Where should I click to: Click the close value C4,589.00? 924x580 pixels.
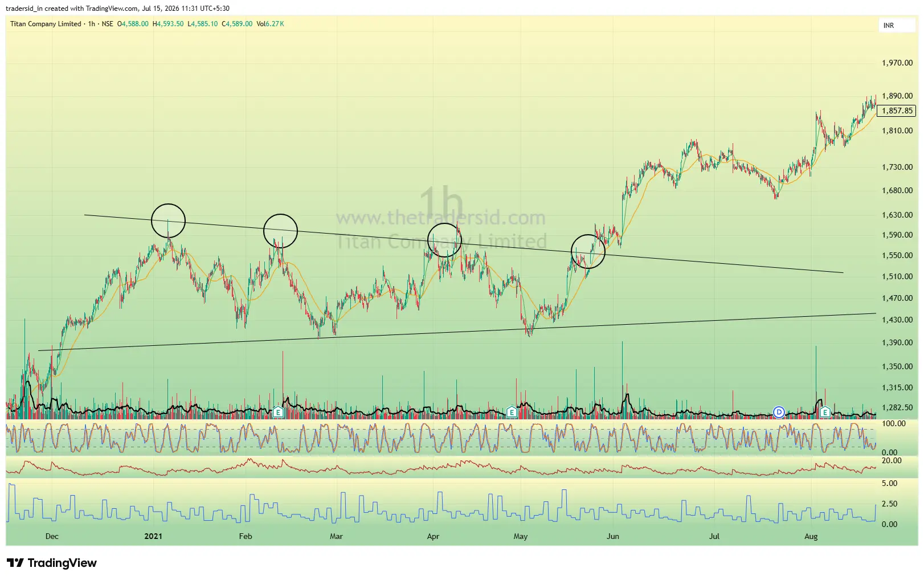tap(237, 24)
